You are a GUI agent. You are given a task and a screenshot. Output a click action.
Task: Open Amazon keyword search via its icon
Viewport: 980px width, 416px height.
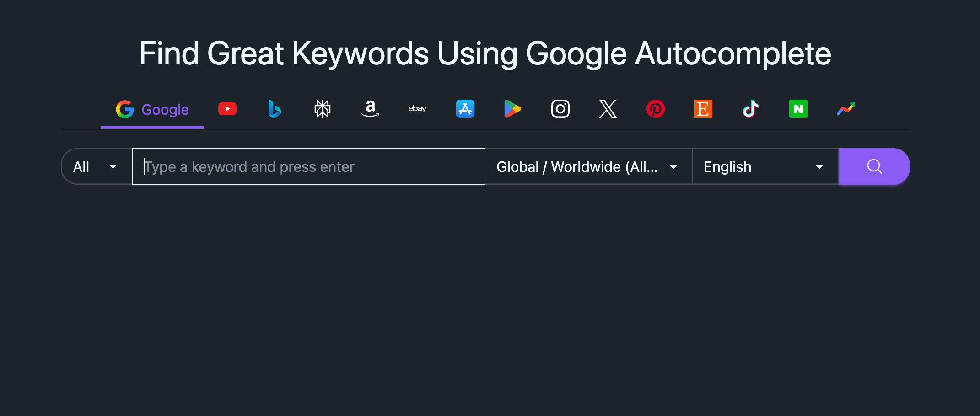pos(370,109)
